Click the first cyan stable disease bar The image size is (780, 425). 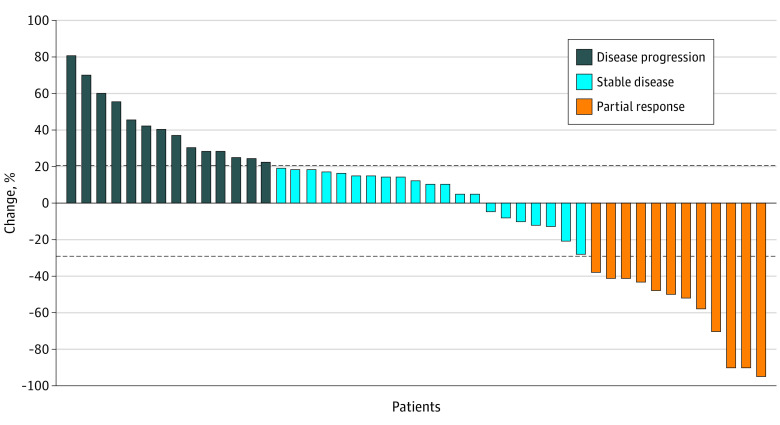pos(281,186)
